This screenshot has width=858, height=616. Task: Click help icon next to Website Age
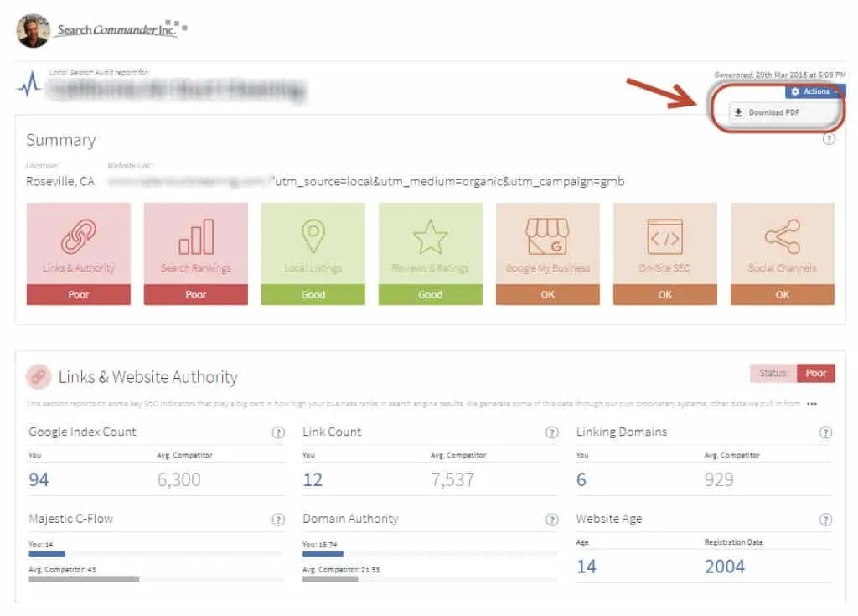[825, 520]
